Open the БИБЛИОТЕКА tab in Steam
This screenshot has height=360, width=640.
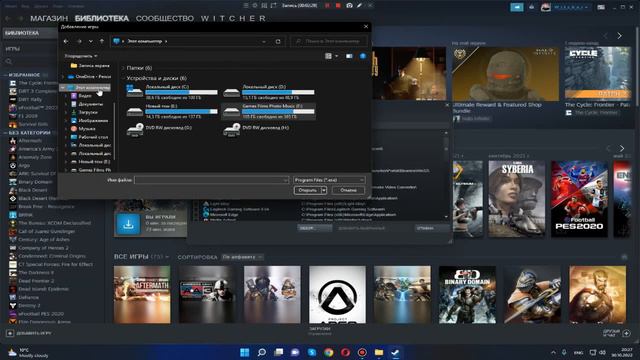click(x=102, y=18)
